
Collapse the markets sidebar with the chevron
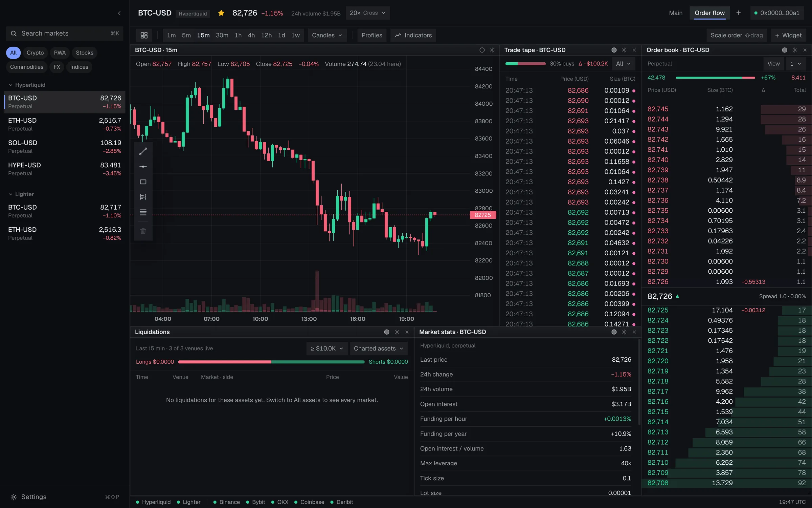(x=119, y=13)
